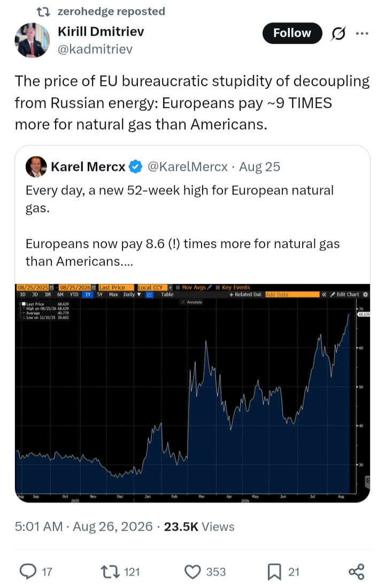Open the Kirill Dmitriev display name
The width and height of the screenshot is (385, 588).
101,32
